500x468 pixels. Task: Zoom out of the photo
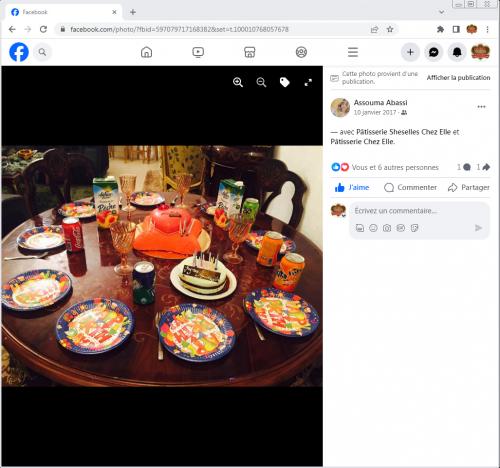[x=261, y=82]
